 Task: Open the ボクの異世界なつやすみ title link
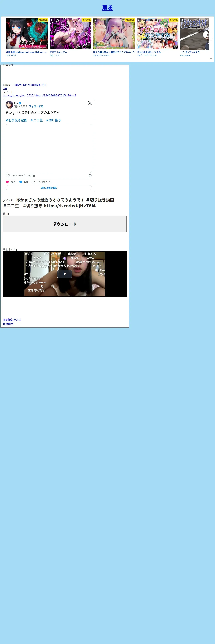pos(149,52)
